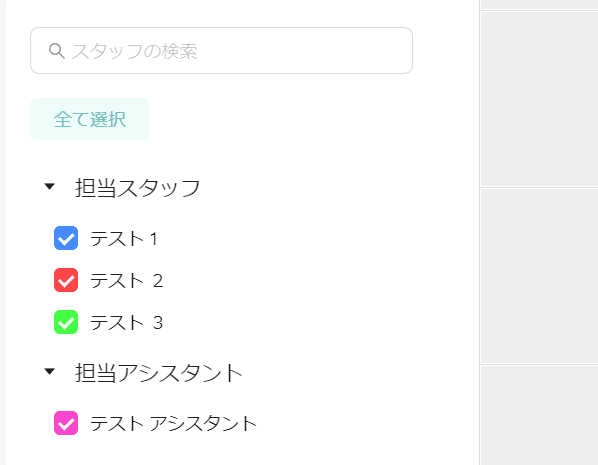Viewport: 598px width, 465px height.
Task: Click the 担当アシスタント group heading
Action: tap(159, 373)
